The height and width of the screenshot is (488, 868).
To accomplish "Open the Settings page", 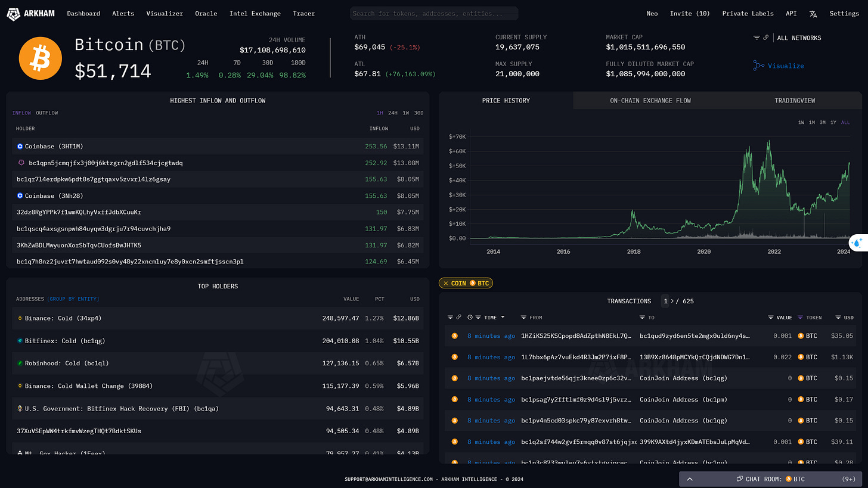I will 844,13.
